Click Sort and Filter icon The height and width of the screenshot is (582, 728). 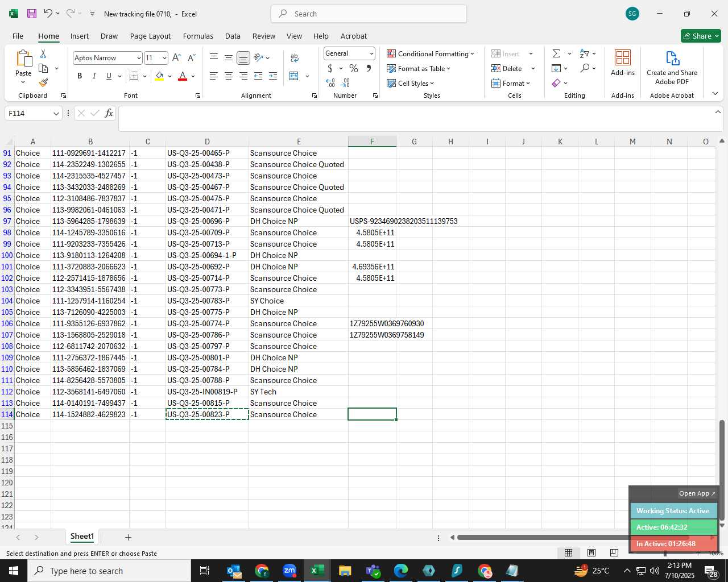click(585, 53)
